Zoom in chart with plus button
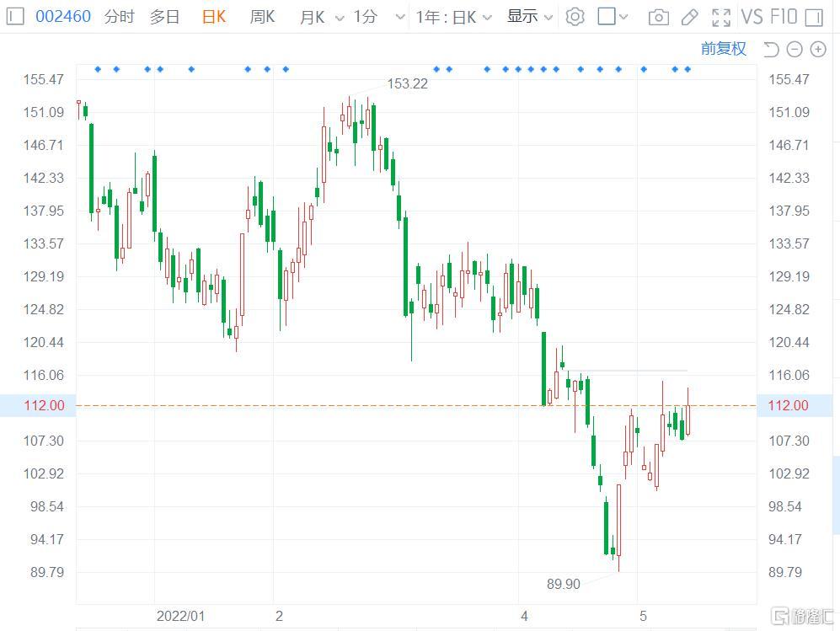 [x=817, y=49]
